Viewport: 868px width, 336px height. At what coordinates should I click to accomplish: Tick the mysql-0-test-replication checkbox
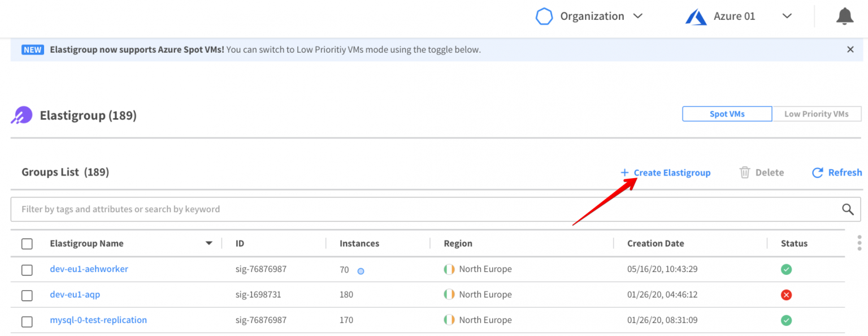[27, 321]
